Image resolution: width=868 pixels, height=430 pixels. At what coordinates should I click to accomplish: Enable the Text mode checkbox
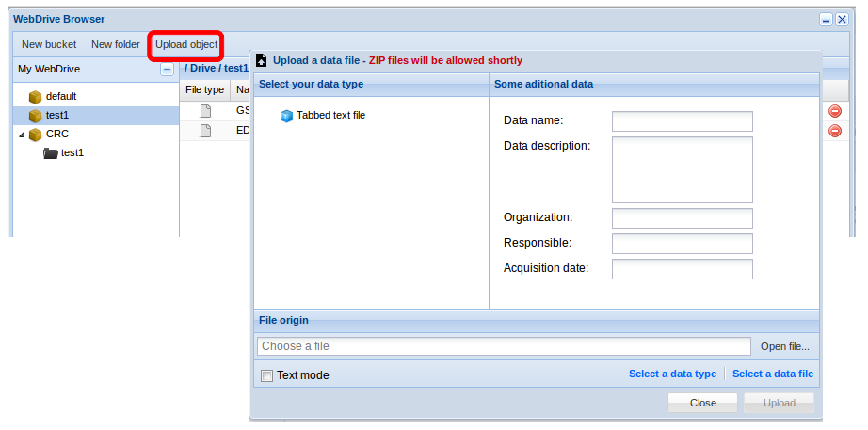(266, 376)
